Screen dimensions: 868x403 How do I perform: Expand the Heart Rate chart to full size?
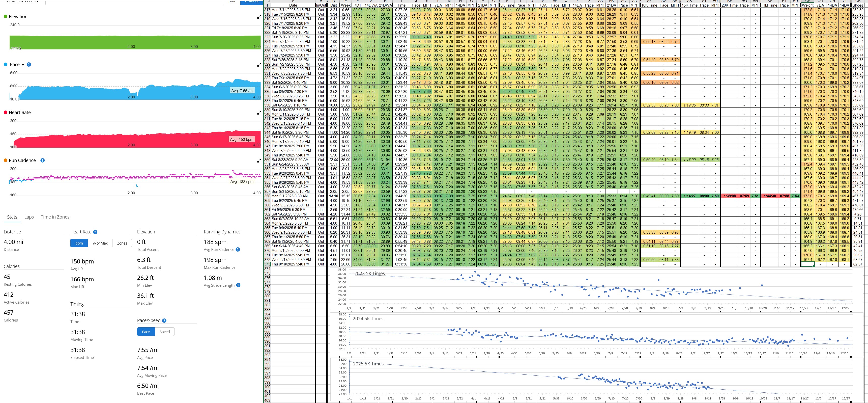tap(259, 113)
